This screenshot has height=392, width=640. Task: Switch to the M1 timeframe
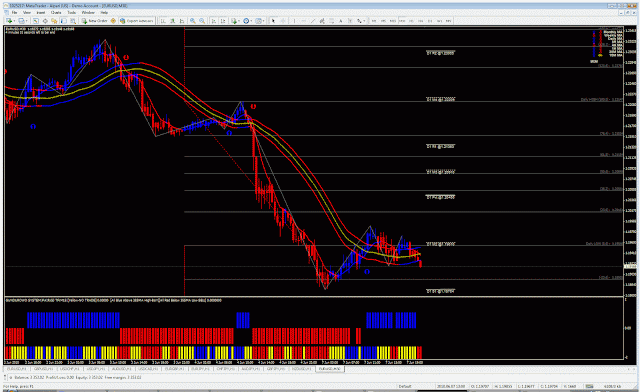(x=374, y=21)
